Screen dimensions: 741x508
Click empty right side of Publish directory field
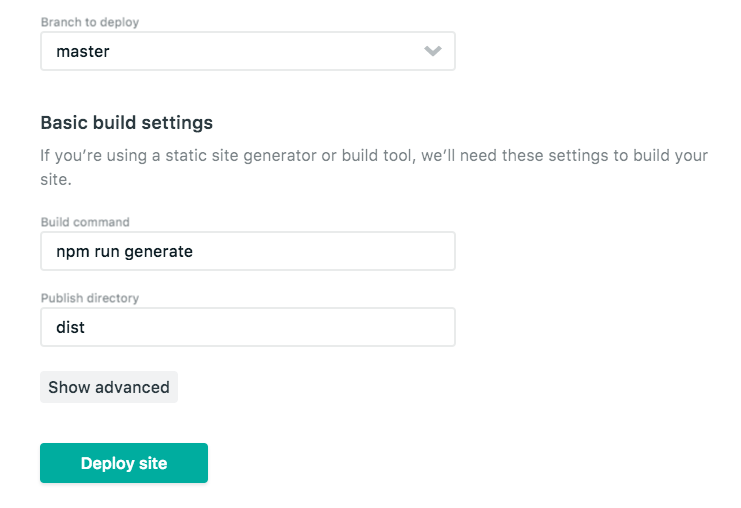(350, 327)
